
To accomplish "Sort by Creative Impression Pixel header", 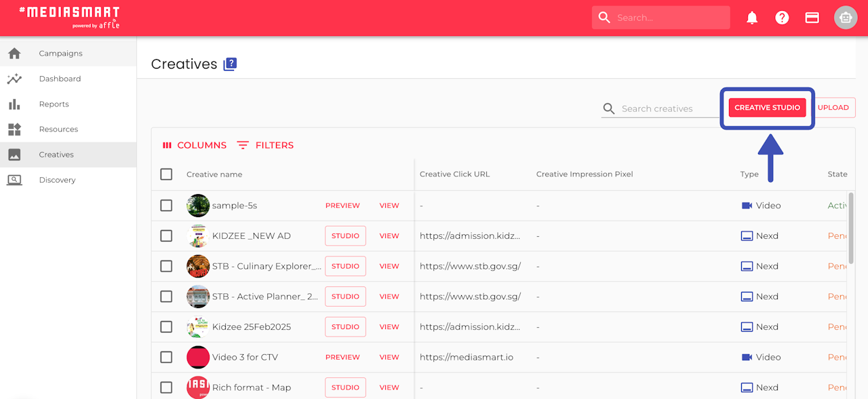I will click(585, 174).
